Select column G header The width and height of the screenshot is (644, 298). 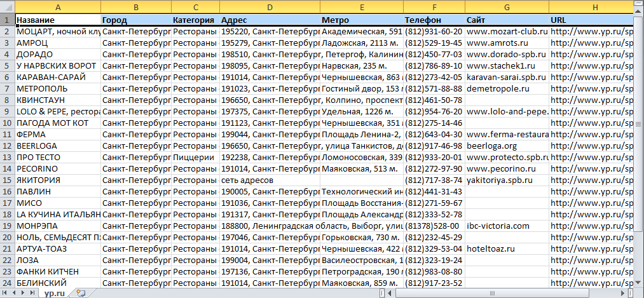[507, 7]
